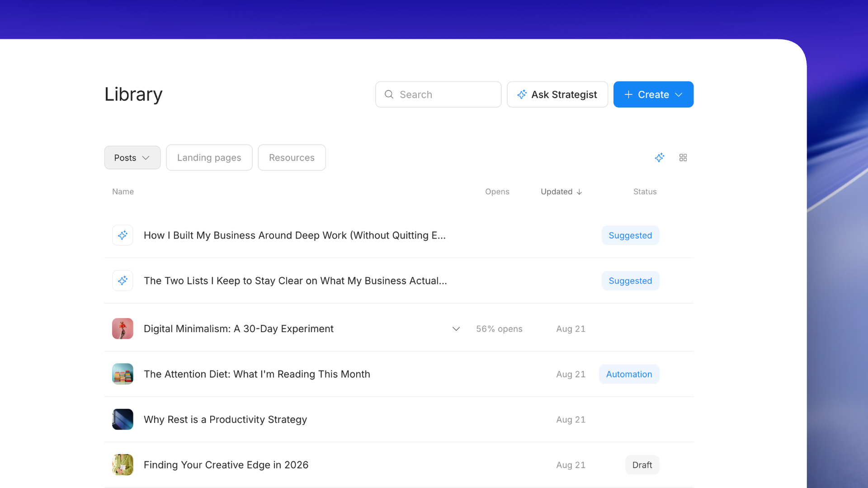Viewport: 868px width, 488px height.
Task: Open 'Digital Minimalism: A 30-Day Experiment' title
Action: [239, 329]
